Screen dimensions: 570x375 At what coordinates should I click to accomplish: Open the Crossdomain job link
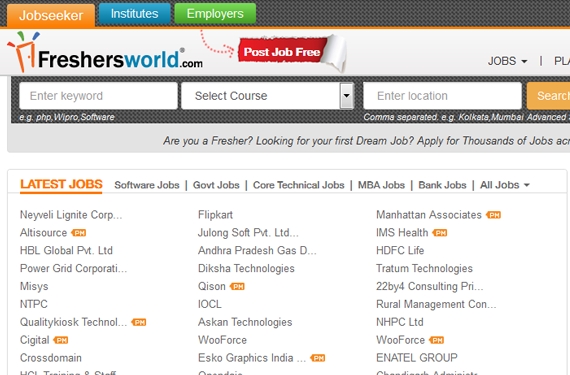coord(51,358)
